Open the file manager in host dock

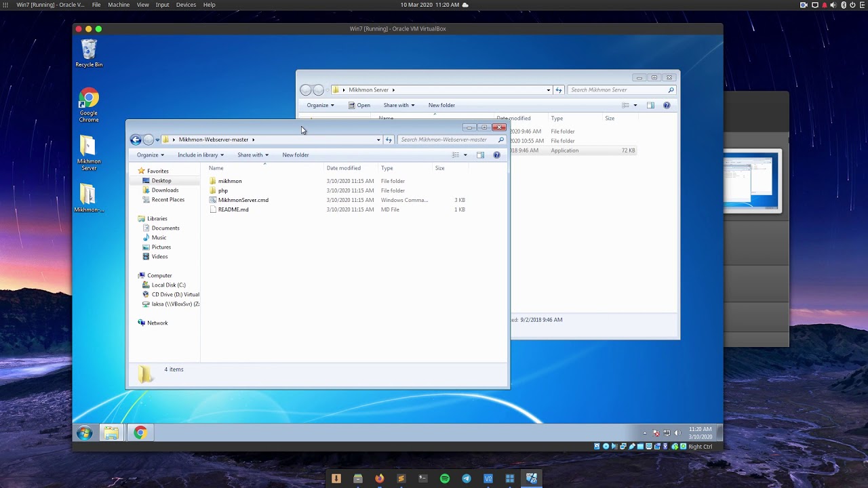357,479
